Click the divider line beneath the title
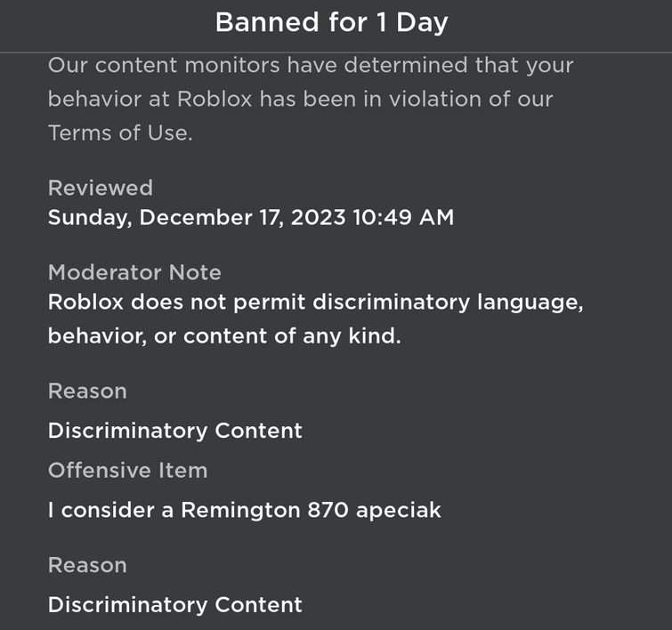The width and height of the screenshot is (672, 630). [336, 52]
